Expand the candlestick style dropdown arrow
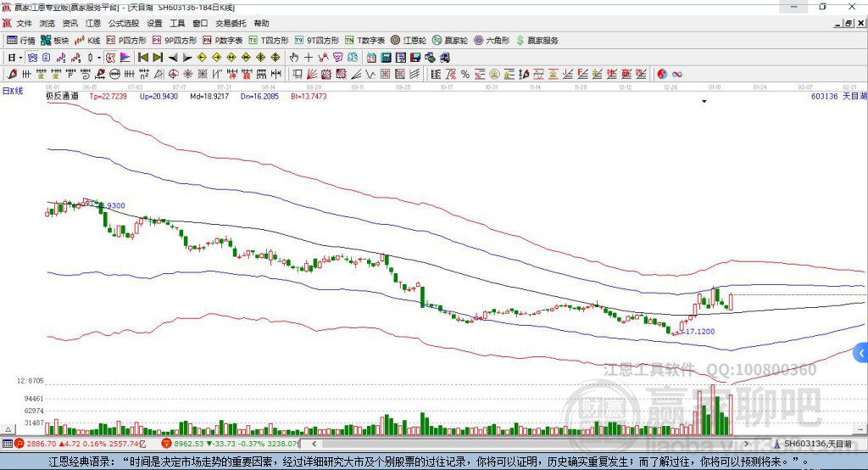The image size is (868, 470). pos(99,58)
